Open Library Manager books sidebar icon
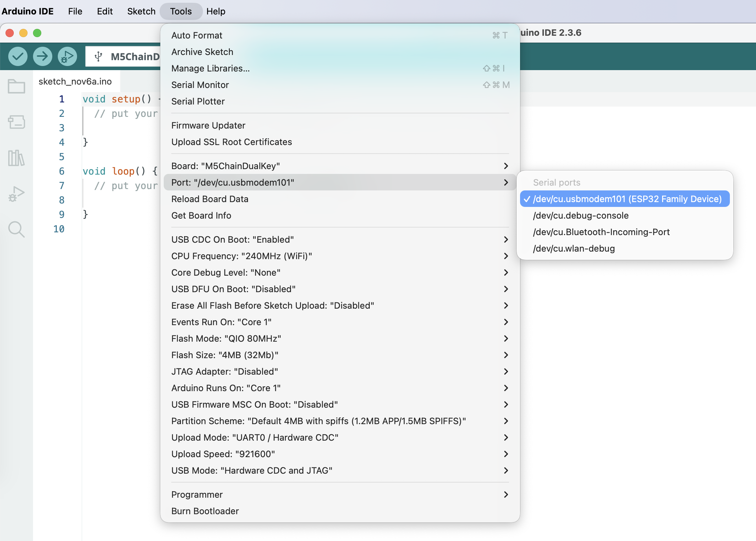This screenshot has height=541, width=756. click(x=16, y=158)
